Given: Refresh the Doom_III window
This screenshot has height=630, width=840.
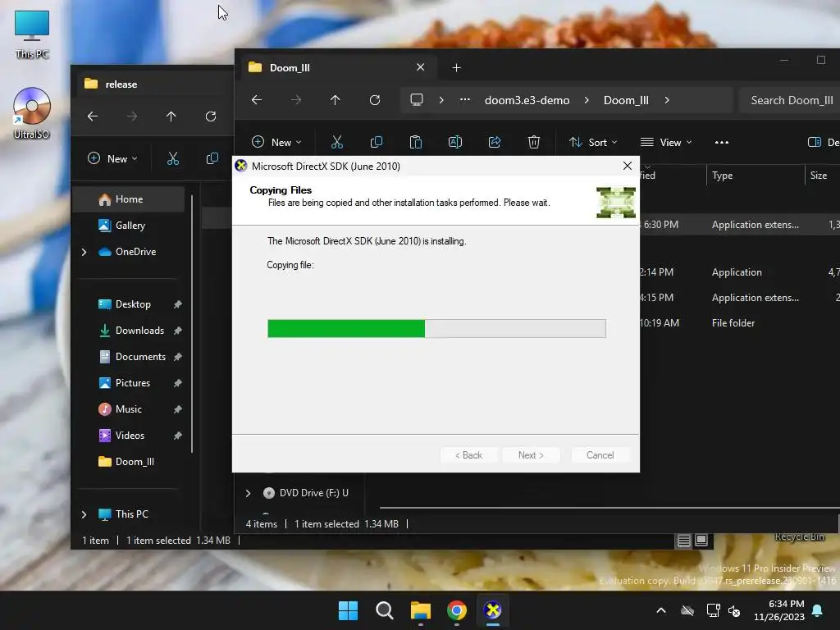Looking at the screenshot, I should [375, 99].
